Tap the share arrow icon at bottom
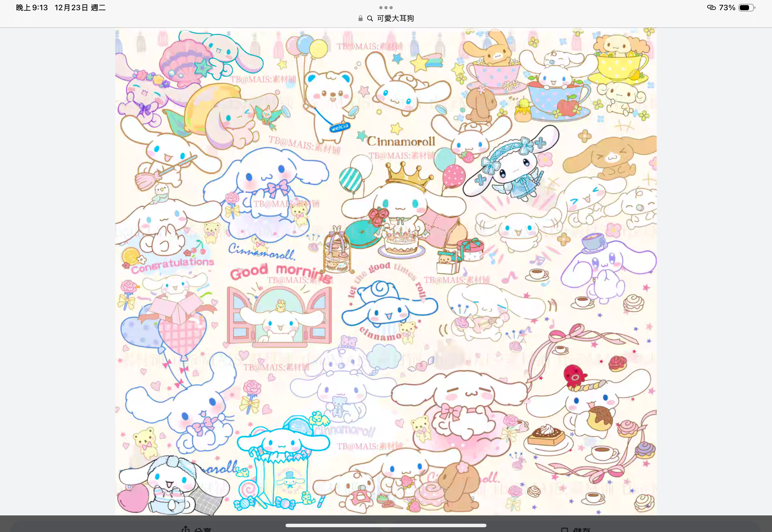 (186, 529)
